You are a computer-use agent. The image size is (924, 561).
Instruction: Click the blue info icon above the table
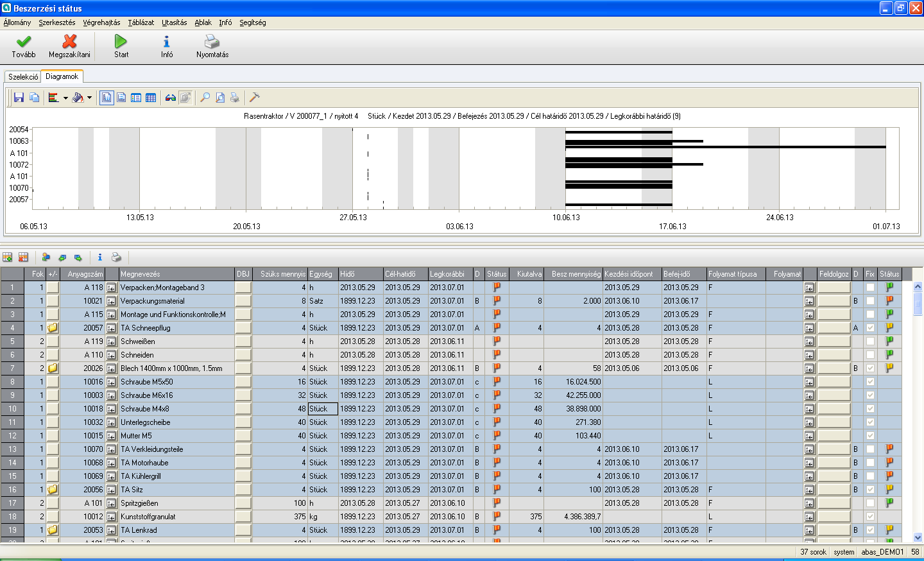[99, 257]
